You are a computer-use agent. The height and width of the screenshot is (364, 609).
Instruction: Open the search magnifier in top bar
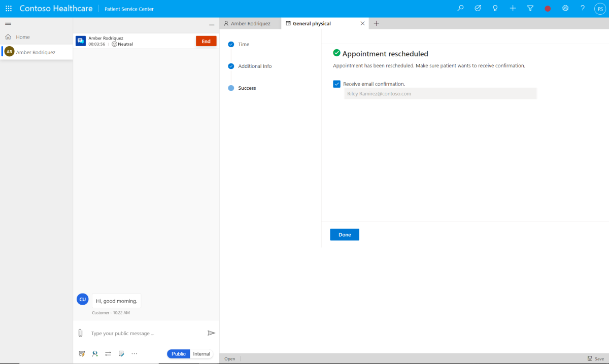[x=460, y=9]
